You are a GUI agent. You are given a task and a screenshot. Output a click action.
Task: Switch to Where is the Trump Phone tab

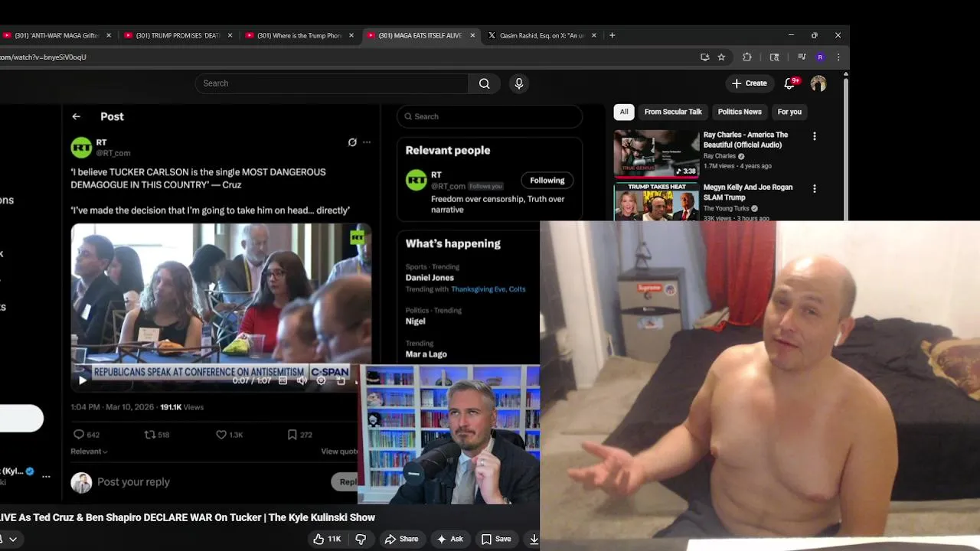(299, 35)
